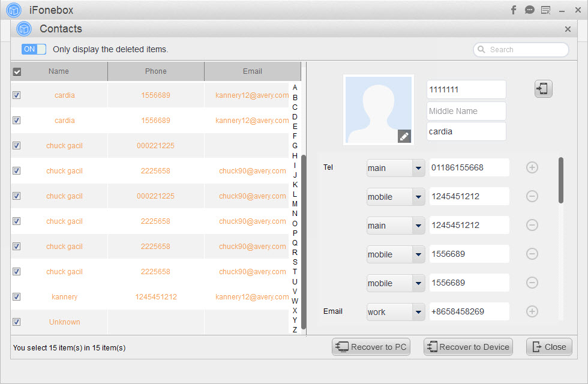
Task: Sort by the Phone column header
Action: 155,71
